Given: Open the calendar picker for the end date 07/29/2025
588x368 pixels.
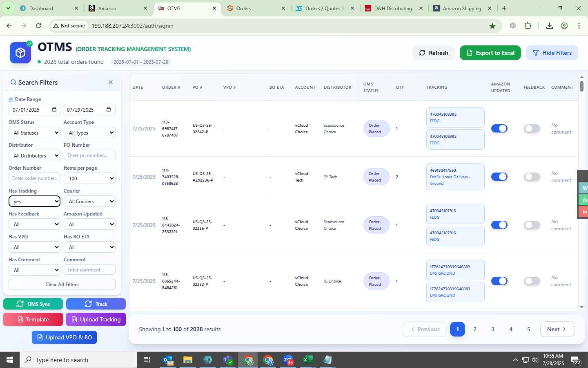Looking at the screenshot, I should pyautogui.click(x=109, y=110).
